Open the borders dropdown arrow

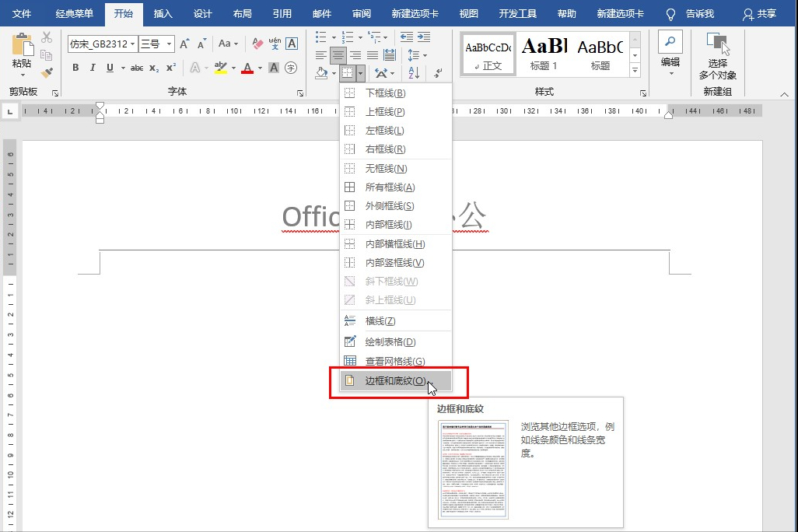(x=360, y=73)
